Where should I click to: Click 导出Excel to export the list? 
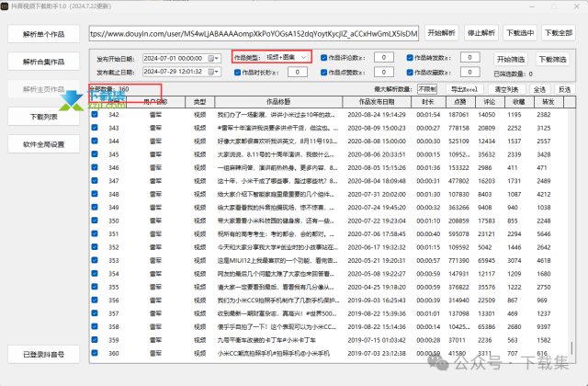click(463, 90)
